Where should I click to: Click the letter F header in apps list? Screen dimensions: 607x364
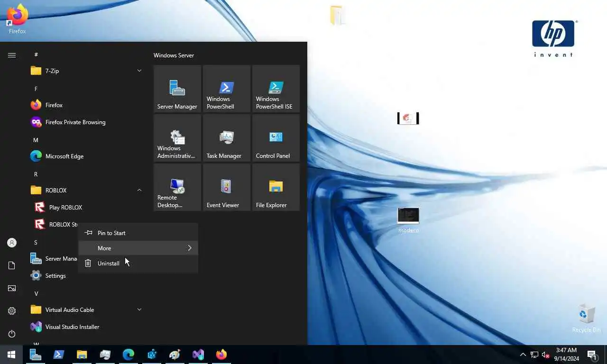tap(36, 89)
